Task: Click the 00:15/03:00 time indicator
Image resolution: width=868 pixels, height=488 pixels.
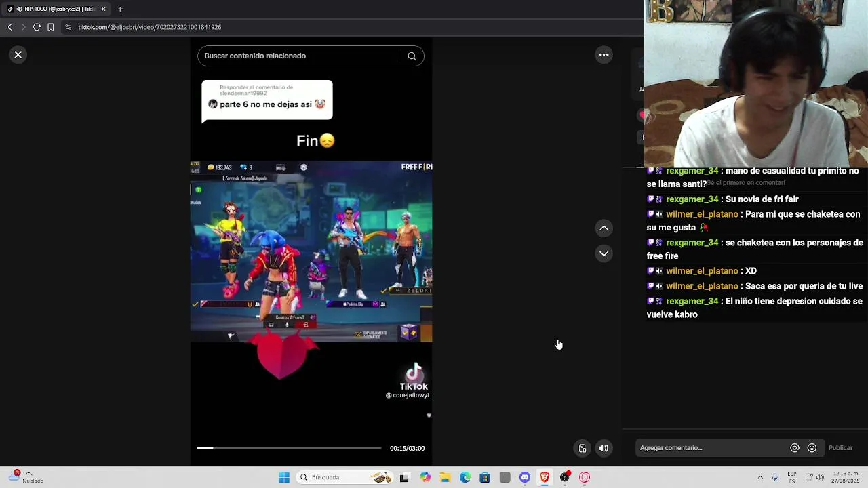Action: pyautogui.click(x=407, y=448)
